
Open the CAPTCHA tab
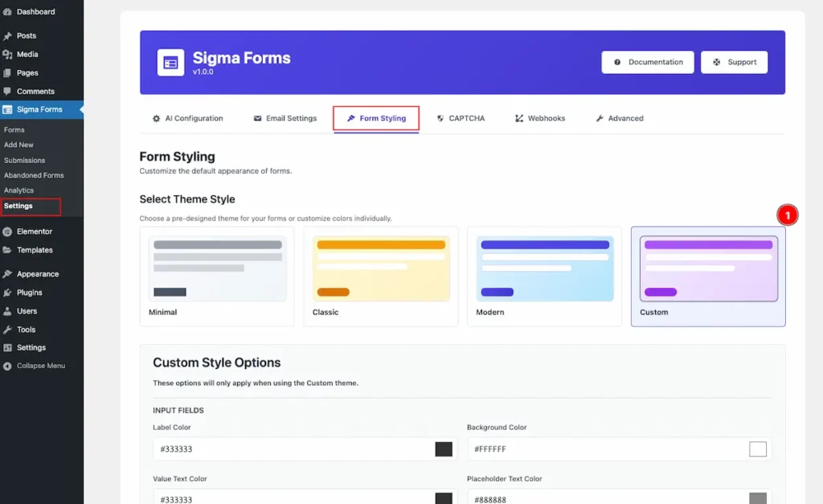point(461,119)
